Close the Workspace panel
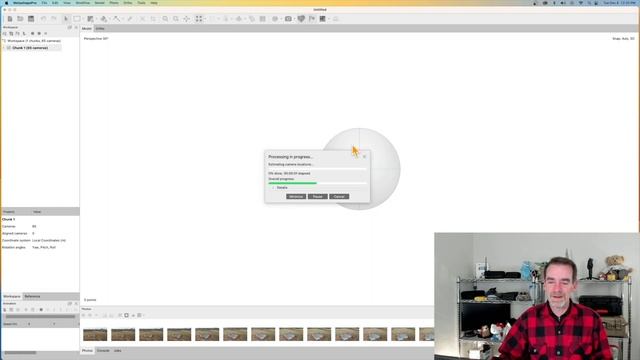 click(x=76, y=27)
